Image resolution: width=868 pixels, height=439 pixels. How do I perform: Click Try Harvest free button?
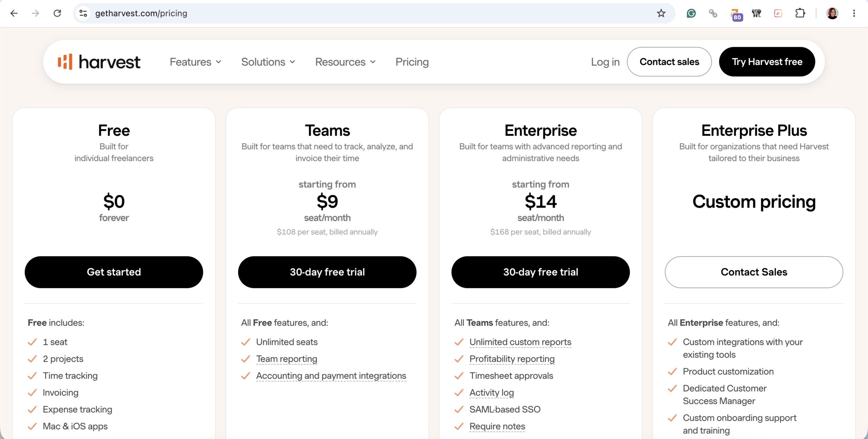(x=767, y=62)
